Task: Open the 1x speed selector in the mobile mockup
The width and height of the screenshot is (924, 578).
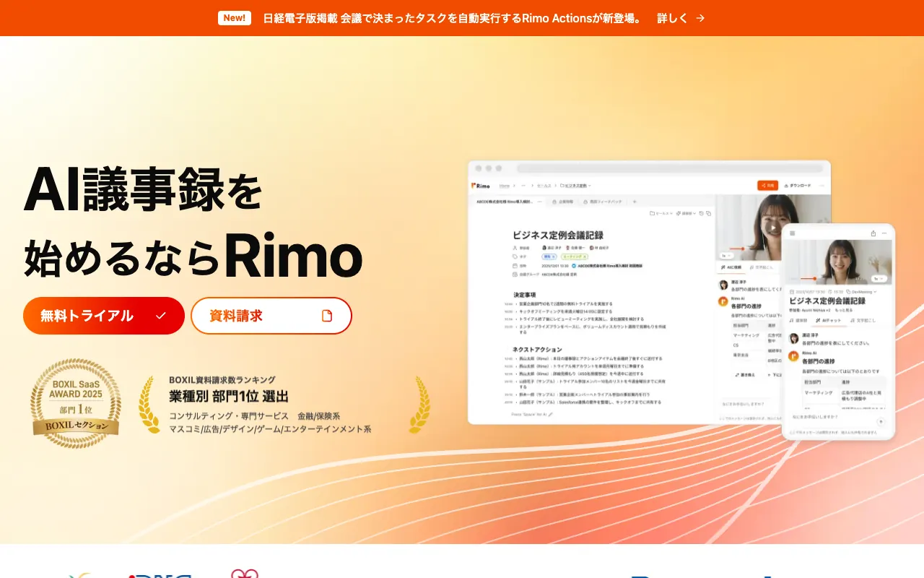Action: (879, 278)
